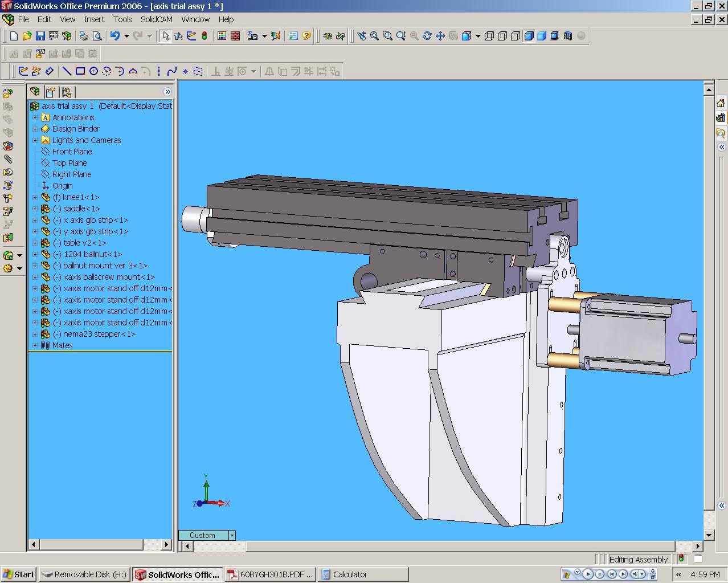Click the Rebuild traffic light icon
The image size is (728, 583).
click(x=205, y=36)
